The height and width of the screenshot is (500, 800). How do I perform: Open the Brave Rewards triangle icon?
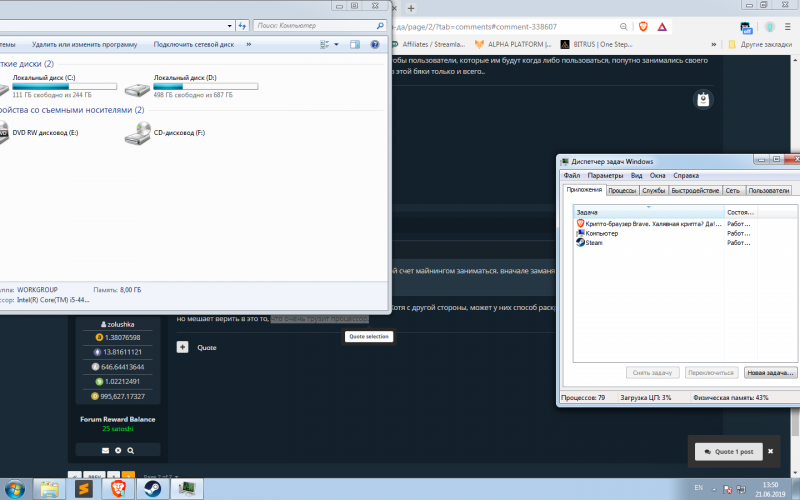662,27
